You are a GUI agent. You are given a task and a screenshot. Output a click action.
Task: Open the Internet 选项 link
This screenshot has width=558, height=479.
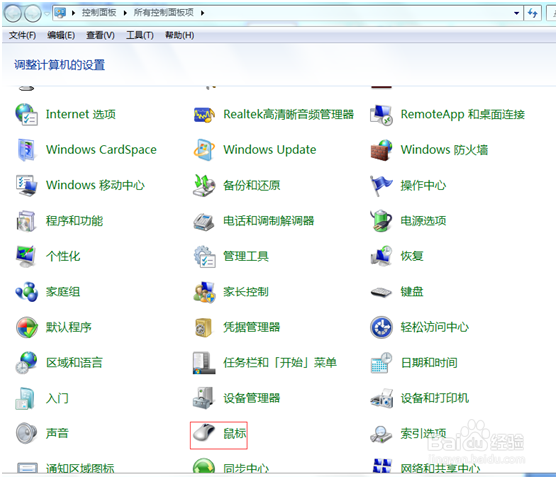pos(81,114)
